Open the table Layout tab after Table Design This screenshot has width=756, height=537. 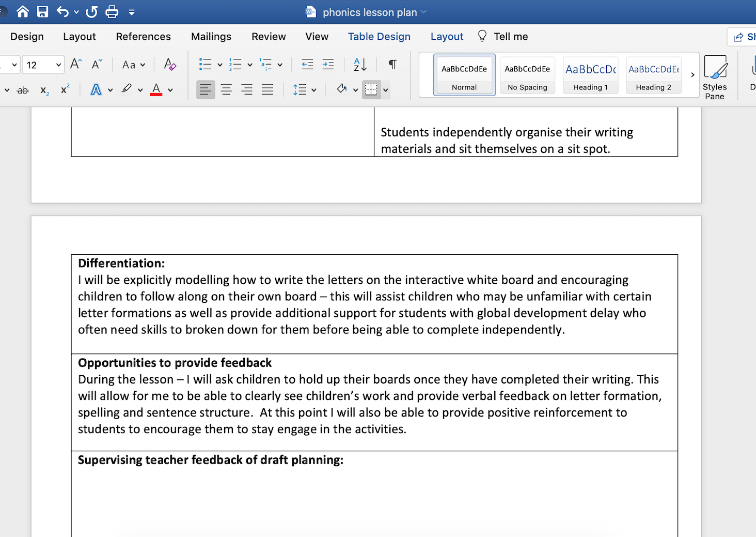447,36
